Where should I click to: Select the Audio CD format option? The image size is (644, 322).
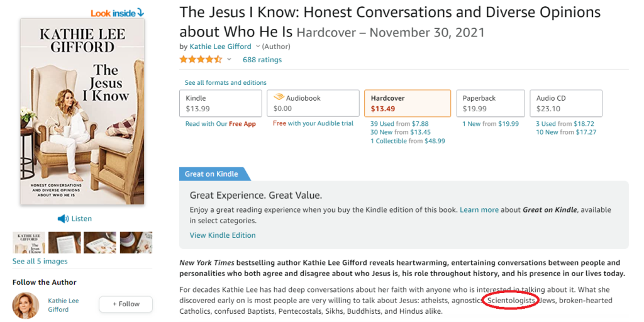pos(566,104)
